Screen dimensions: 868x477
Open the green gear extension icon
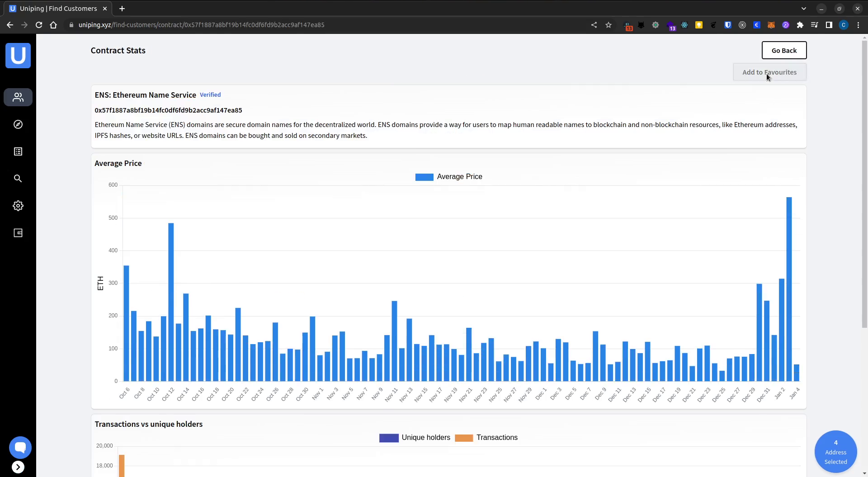click(656, 25)
